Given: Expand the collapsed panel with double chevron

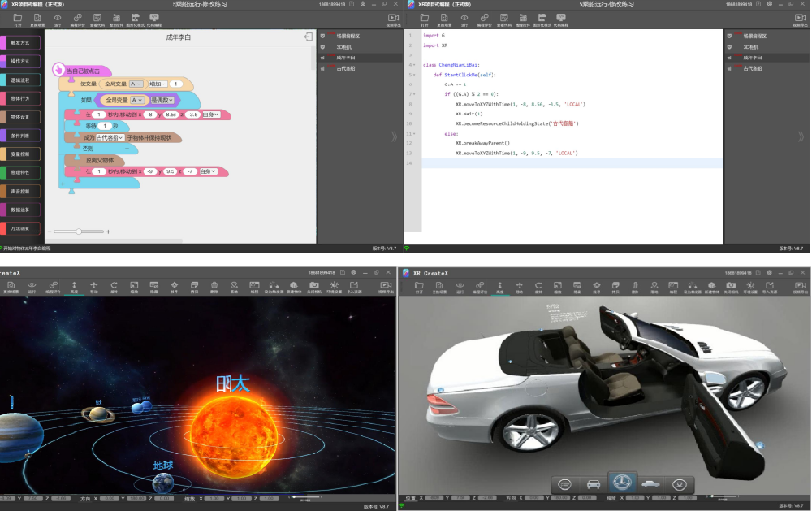Looking at the screenshot, I should [395, 136].
